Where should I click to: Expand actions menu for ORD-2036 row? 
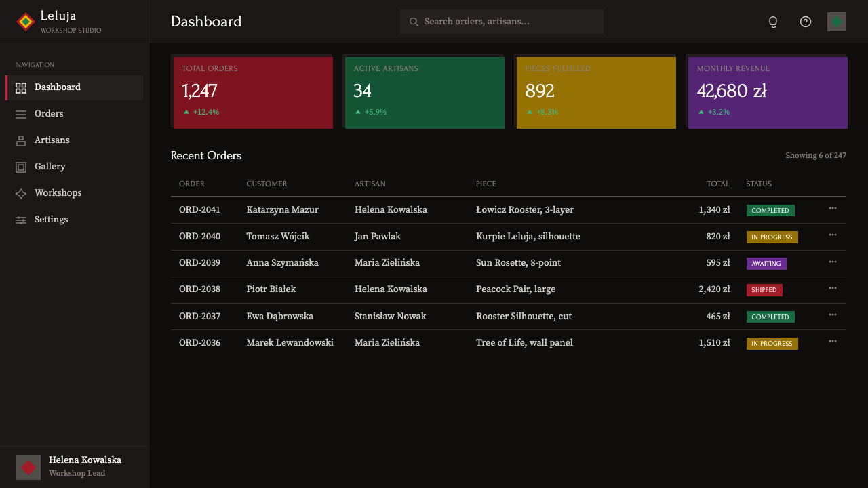point(833,341)
